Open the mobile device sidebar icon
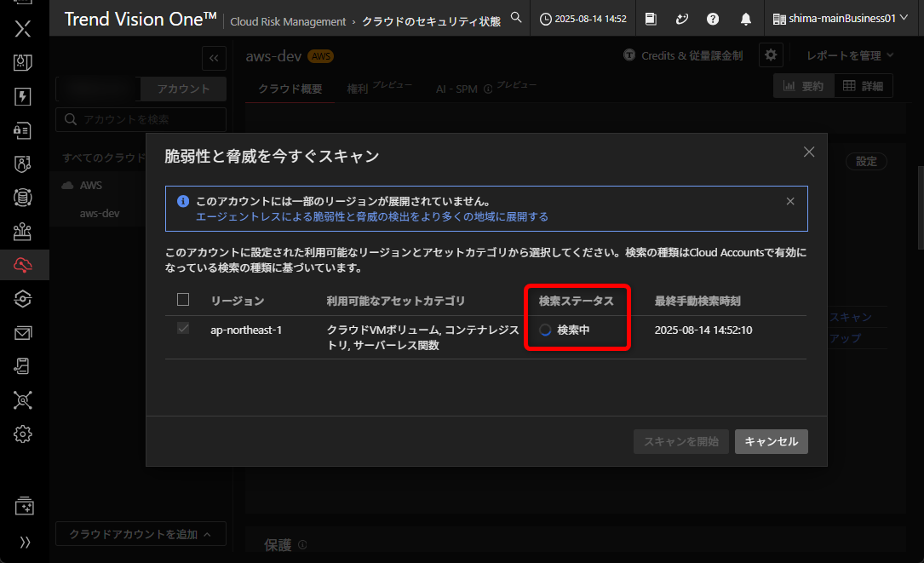This screenshot has width=924, height=563. (22, 366)
